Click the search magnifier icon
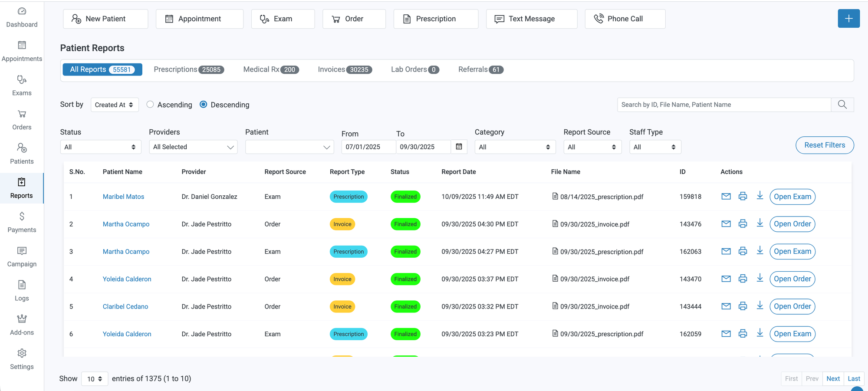Screen dimensions: 868x391 (x=842, y=105)
